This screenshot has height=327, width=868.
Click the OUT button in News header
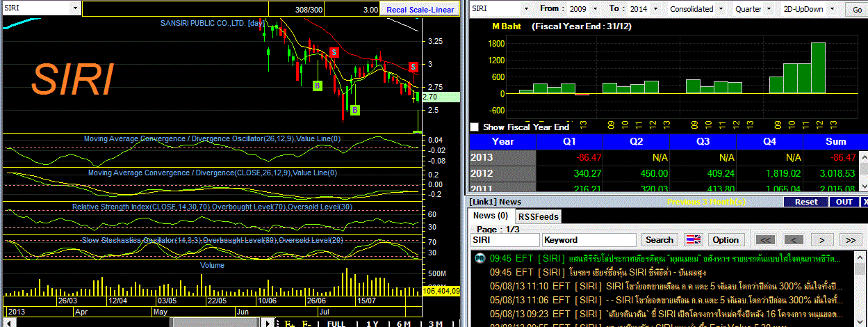(x=844, y=202)
